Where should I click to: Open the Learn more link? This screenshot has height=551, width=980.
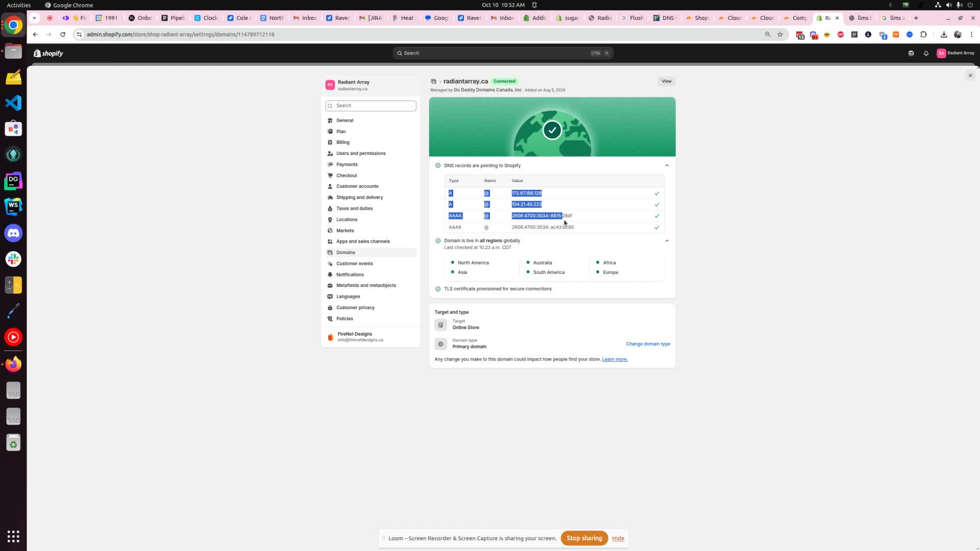click(x=615, y=359)
